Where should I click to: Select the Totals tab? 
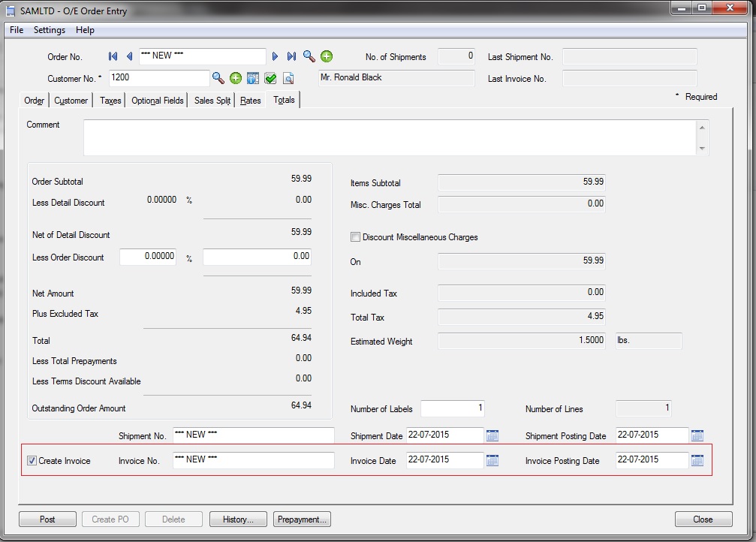tap(284, 100)
